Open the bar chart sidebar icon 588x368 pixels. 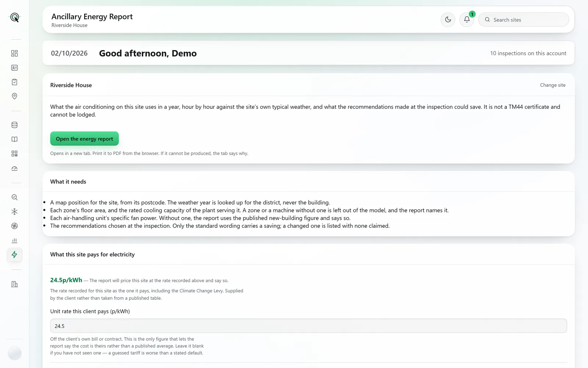click(14, 240)
